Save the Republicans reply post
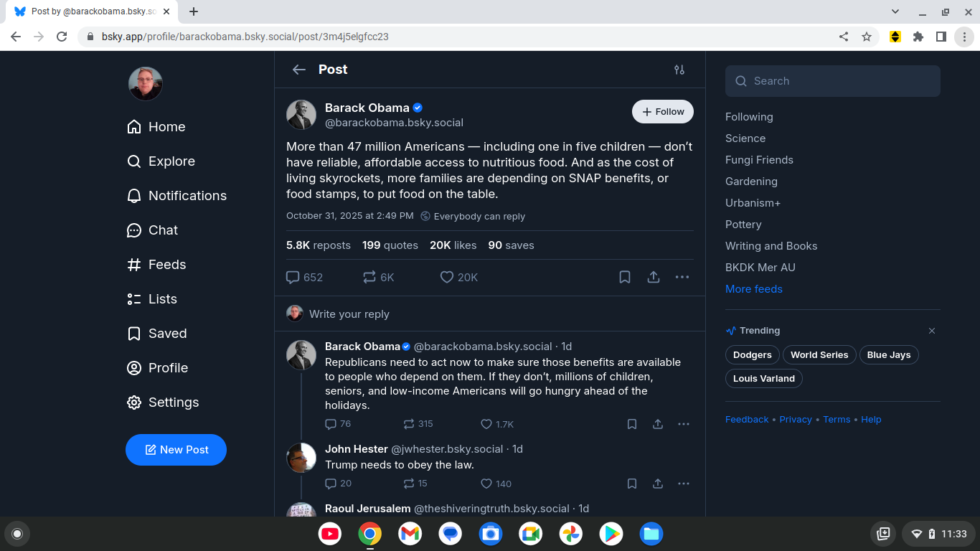 [632, 424]
